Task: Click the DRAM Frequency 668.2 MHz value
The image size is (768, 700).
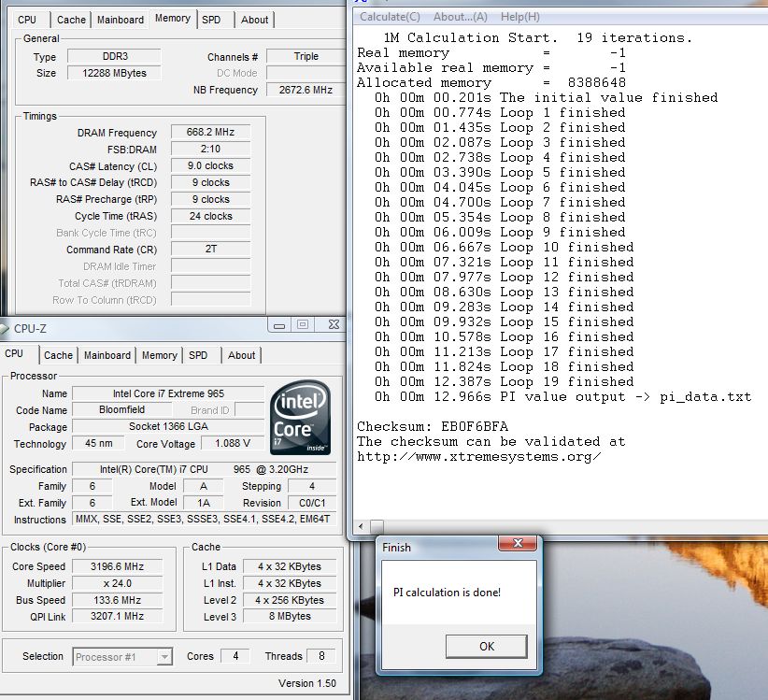Action: 210,133
